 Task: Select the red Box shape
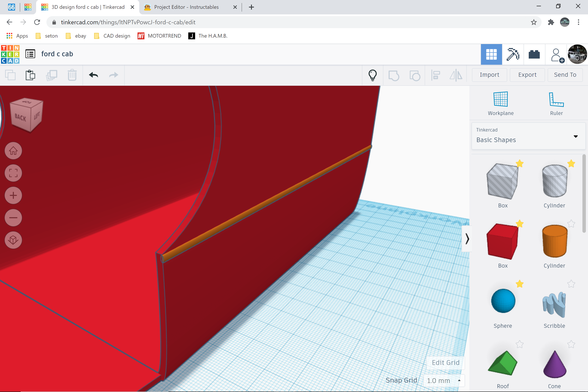[502, 241]
